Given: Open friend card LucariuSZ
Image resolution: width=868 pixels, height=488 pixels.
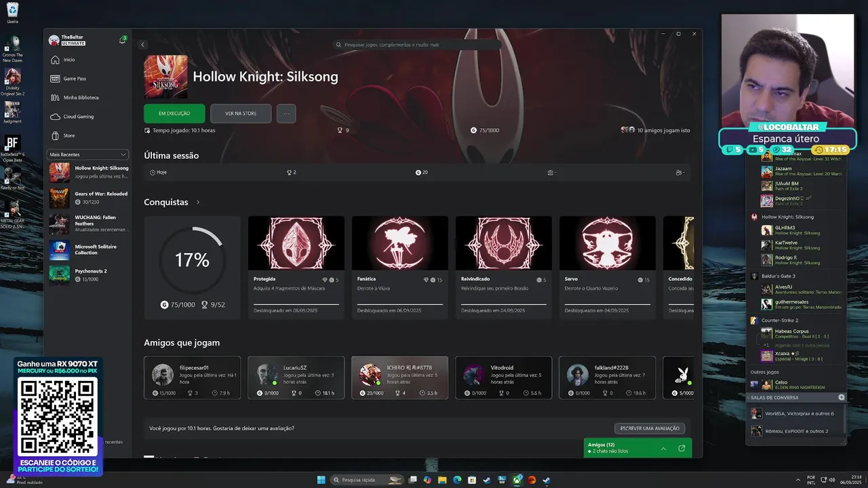Looking at the screenshot, I should pos(296,378).
